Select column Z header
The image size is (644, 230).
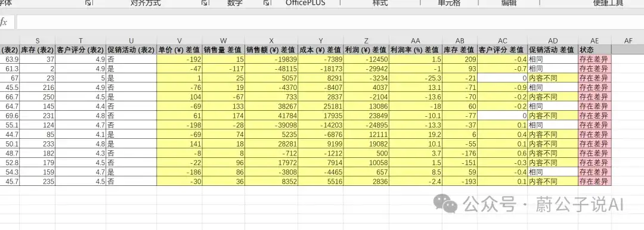coord(366,41)
